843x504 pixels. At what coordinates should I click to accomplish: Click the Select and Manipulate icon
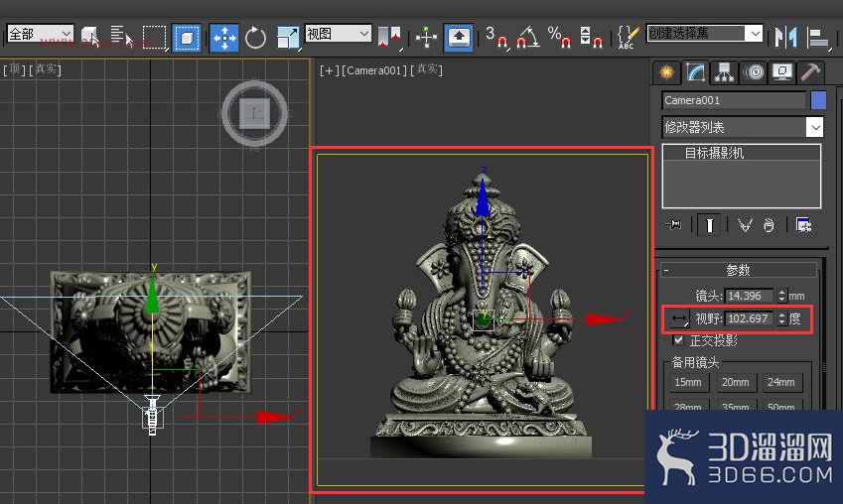426,38
